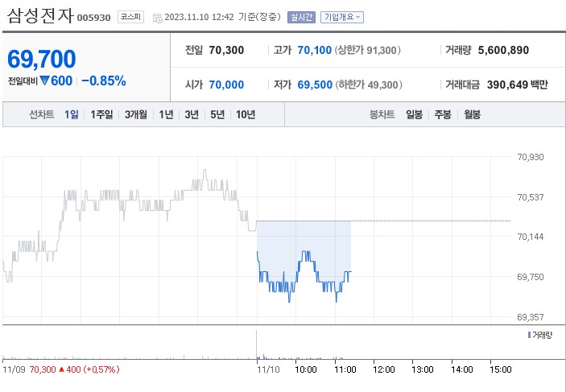Viewport: 566px width, 392px height.
Task: Click the 거래대금 value 390,649 백만
Action: tap(517, 85)
